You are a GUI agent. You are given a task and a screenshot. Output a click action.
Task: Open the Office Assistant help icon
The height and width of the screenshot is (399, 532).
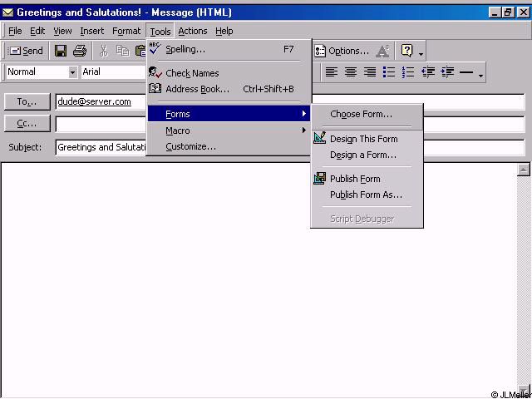406,51
